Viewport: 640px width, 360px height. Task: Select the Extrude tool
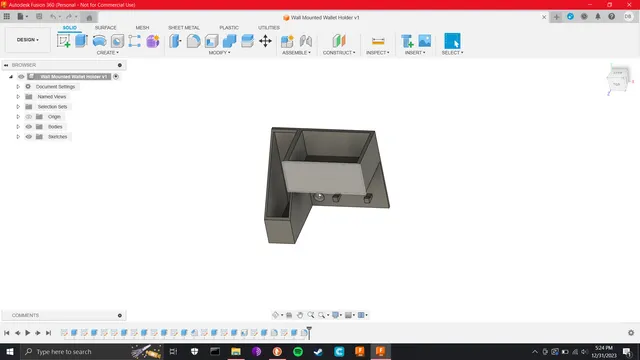point(81,41)
